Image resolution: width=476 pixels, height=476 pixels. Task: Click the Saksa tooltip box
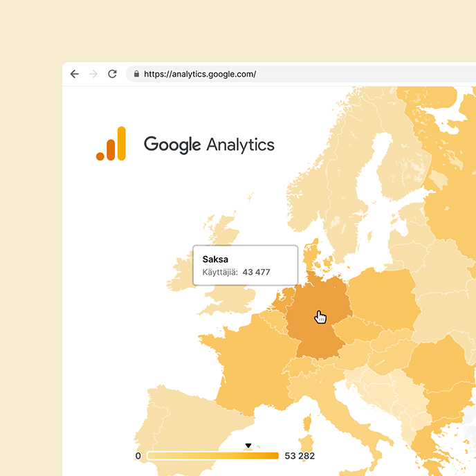246,265
